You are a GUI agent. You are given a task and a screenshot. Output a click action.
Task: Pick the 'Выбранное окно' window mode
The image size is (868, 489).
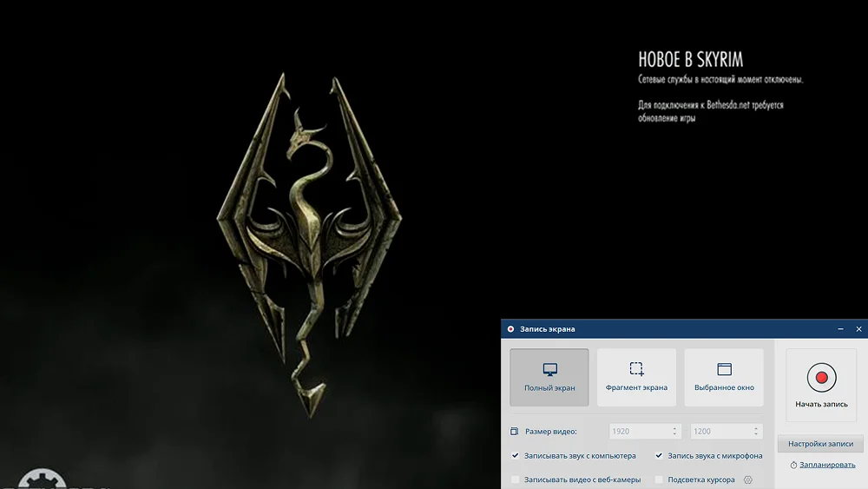724,377
